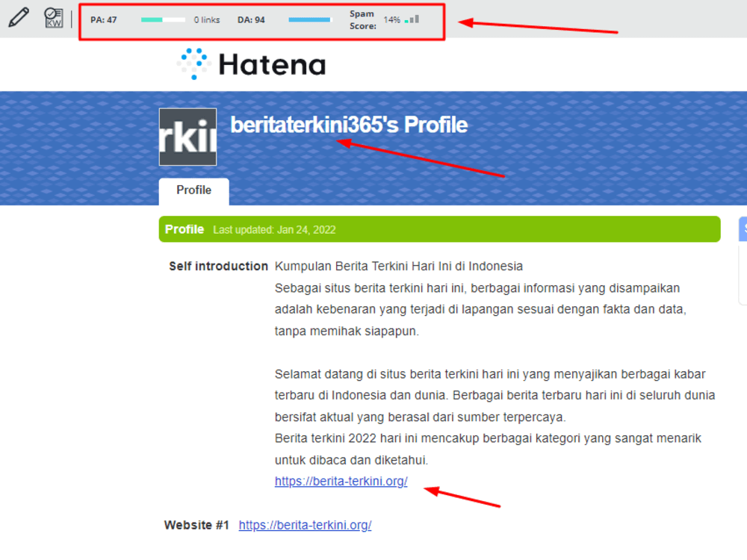Open beritaterkini365's profile avatar image
The image size is (747, 560).
pos(187,137)
